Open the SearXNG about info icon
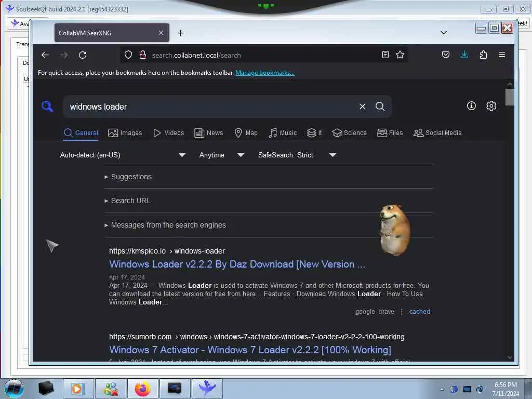The height and width of the screenshot is (399, 532). (x=471, y=106)
